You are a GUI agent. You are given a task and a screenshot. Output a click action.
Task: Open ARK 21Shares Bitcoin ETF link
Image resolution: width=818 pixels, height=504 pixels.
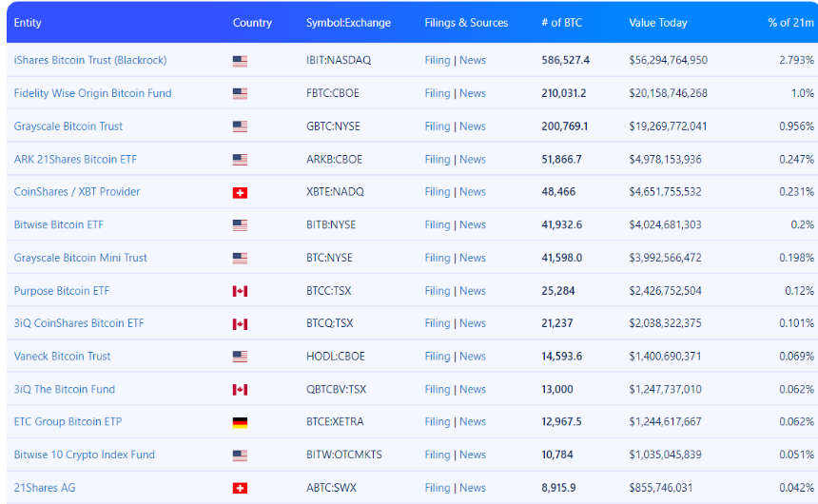pos(75,159)
